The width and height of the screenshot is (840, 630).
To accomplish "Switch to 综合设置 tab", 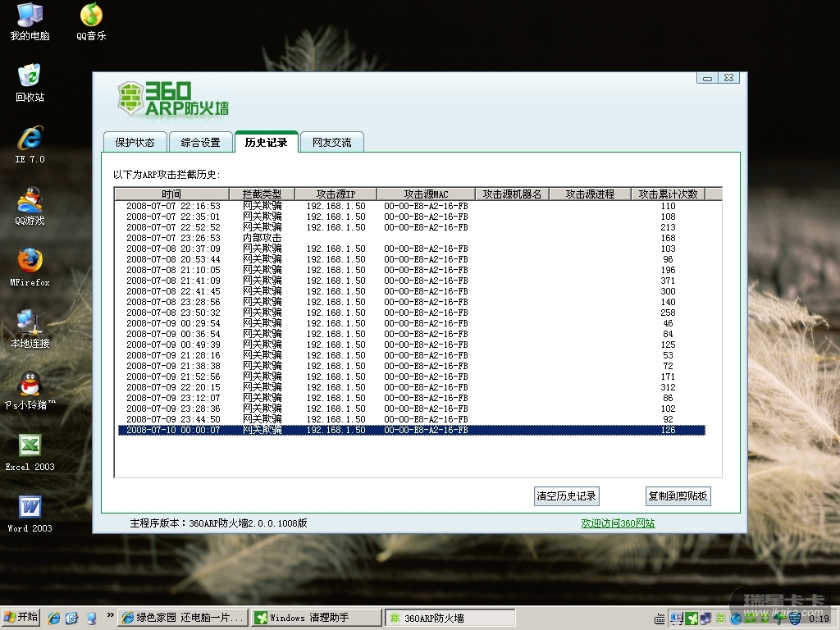I will click(200, 142).
